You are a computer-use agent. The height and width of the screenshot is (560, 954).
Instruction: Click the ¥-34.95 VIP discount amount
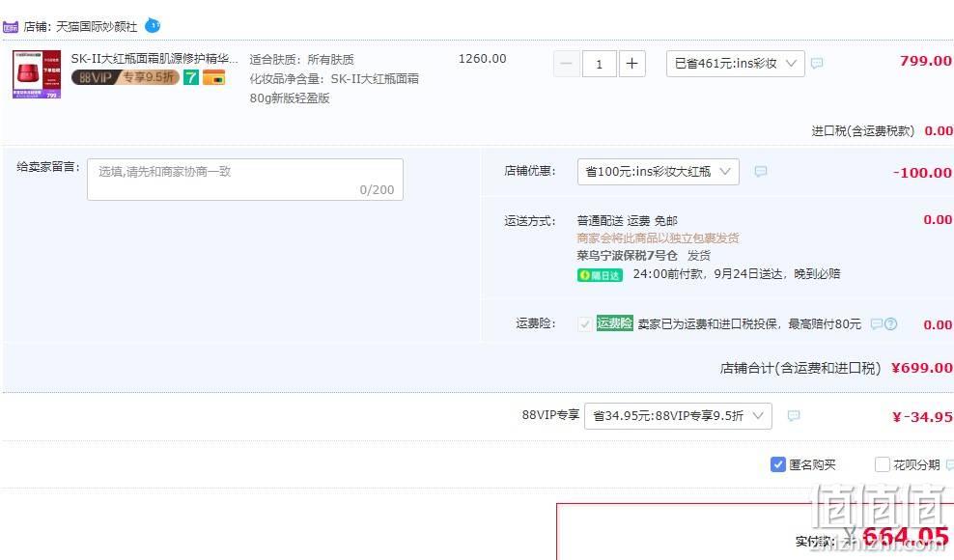pyautogui.click(x=922, y=417)
